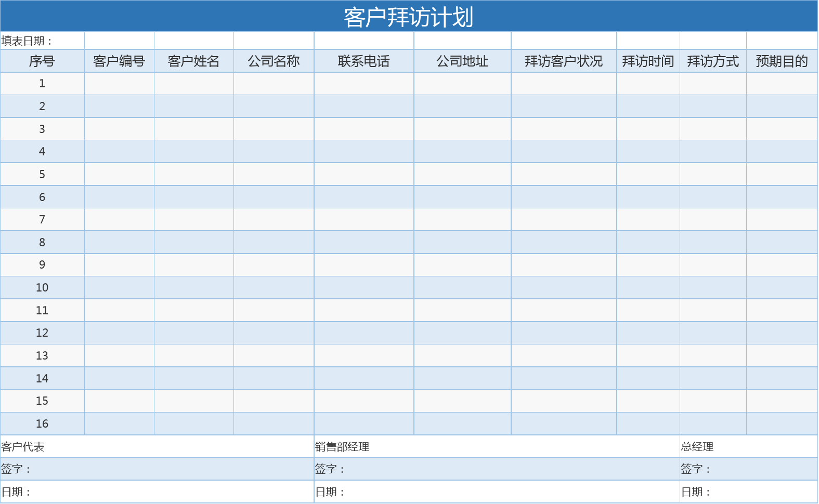Click the 联系电话 cell in row 4
Viewport: 819px width, 504px height.
click(x=364, y=151)
